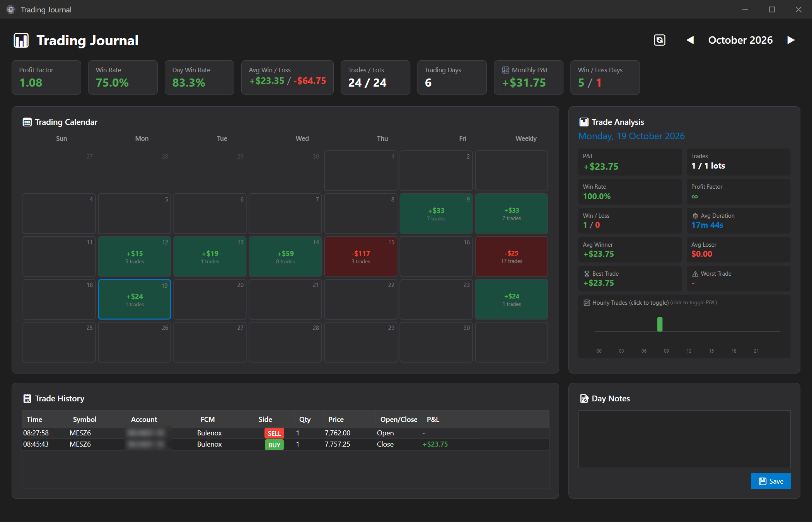Click the Trading Days 6 card

click(452, 77)
